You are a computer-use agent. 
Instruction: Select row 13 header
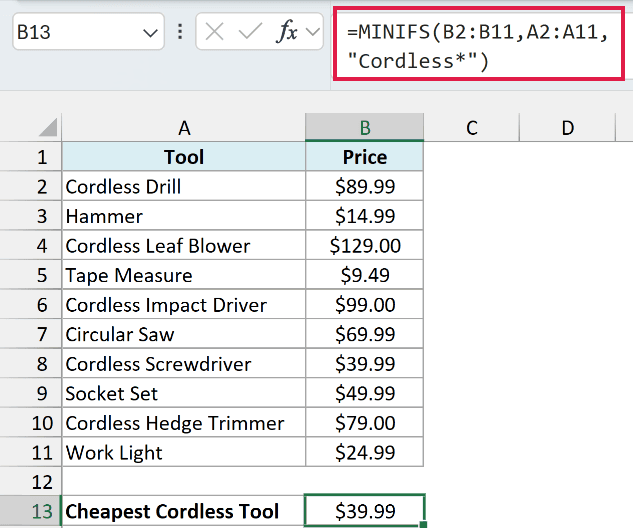tap(31, 511)
